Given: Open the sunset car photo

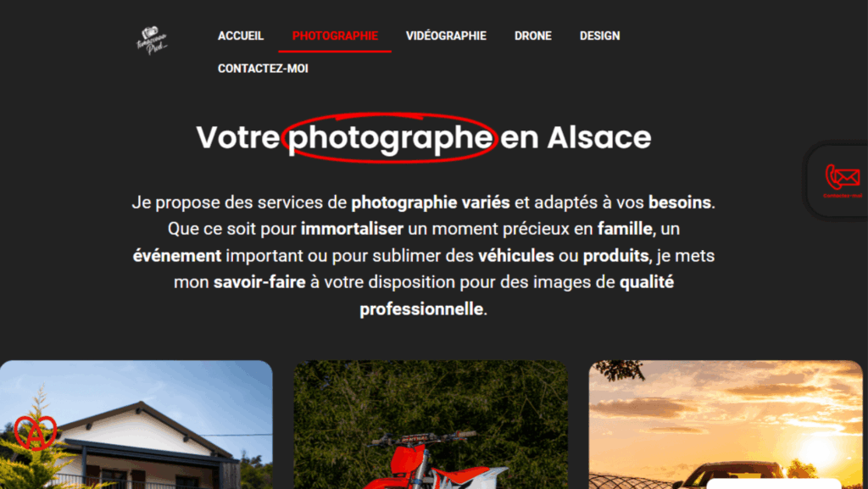Looking at the screenshot, I should 726,425.
